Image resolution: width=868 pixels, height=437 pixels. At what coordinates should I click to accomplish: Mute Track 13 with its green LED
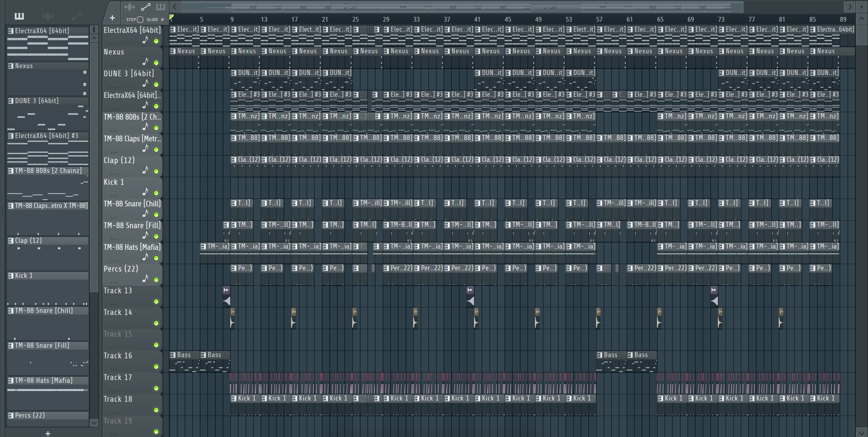tap(156, 302)
